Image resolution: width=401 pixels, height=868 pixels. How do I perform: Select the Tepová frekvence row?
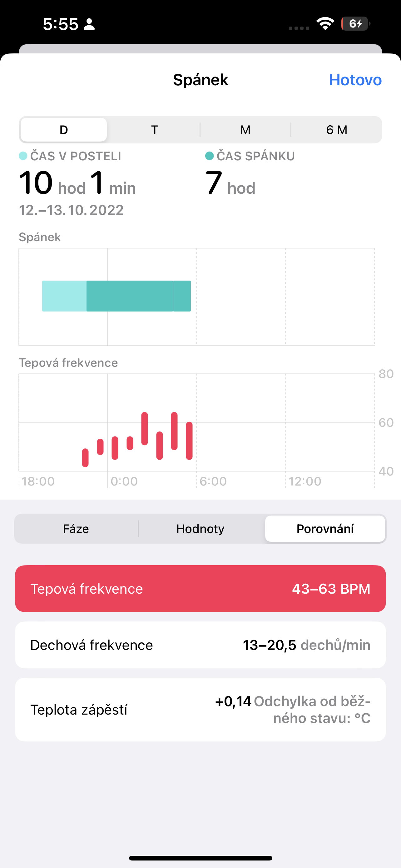(x=200, y=589)
